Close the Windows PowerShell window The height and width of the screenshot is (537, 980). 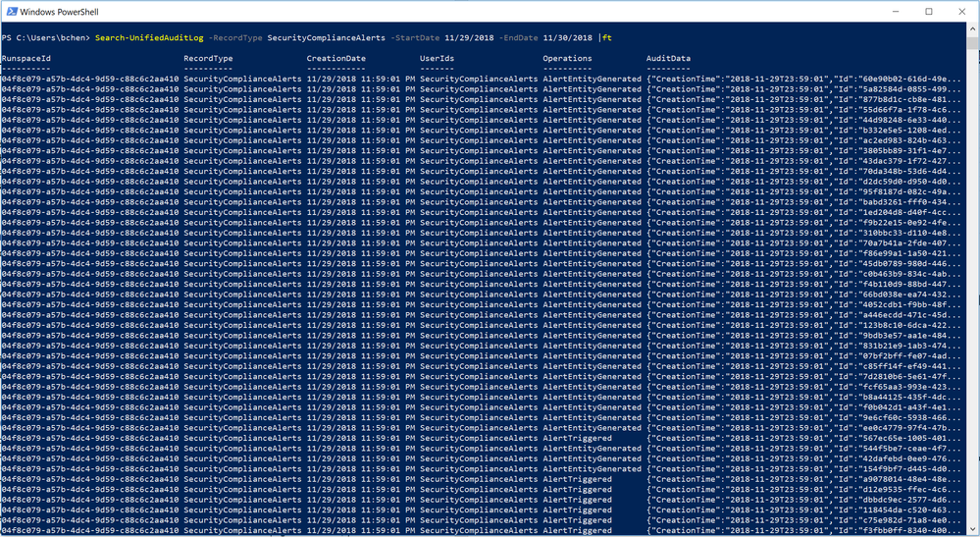(x=962, y=11)
